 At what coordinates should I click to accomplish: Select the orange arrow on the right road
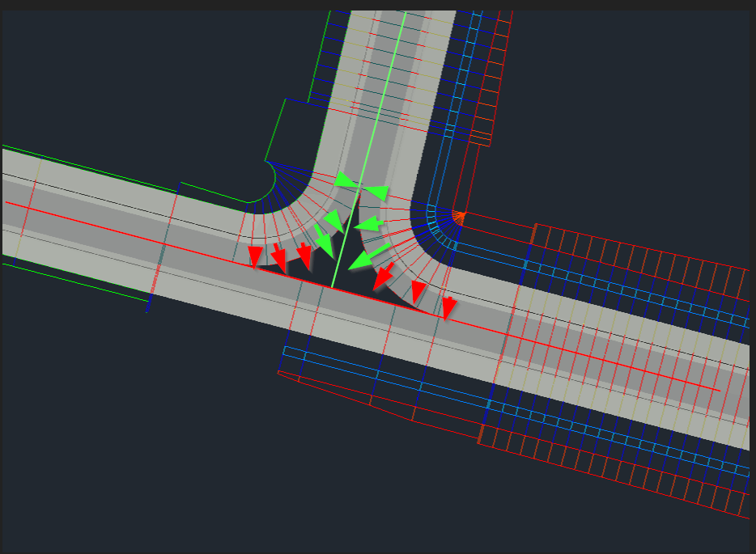tap(458, 217)
